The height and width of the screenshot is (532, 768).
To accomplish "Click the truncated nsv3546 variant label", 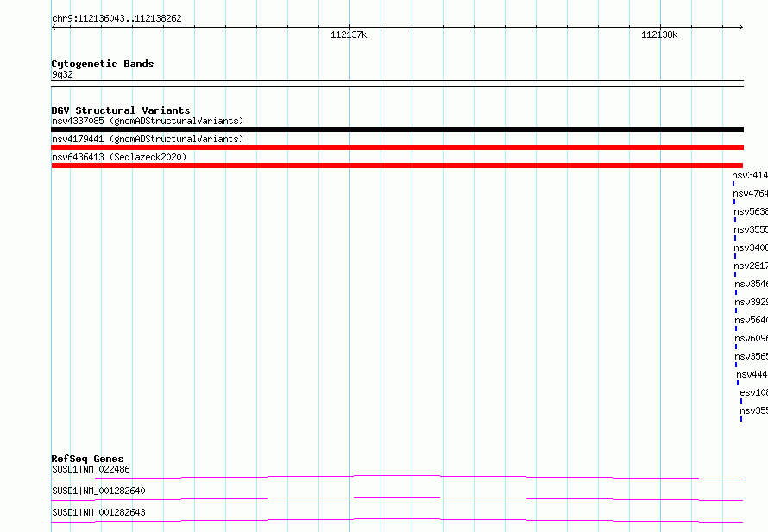I will click(752, 284).
